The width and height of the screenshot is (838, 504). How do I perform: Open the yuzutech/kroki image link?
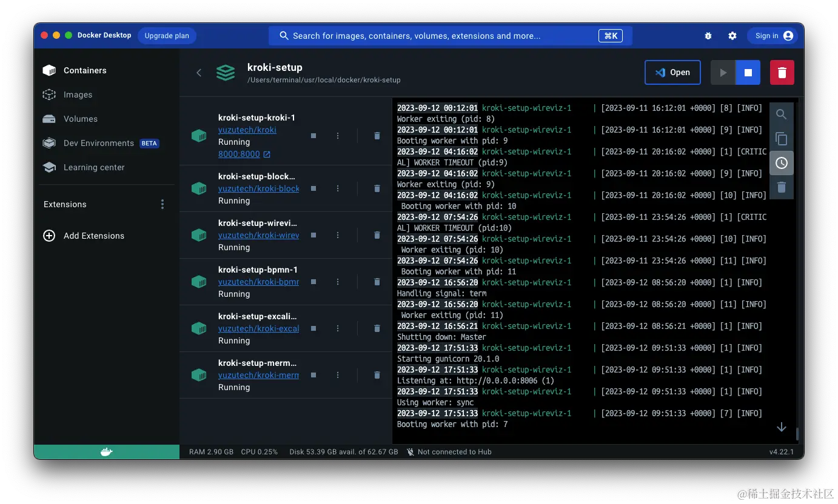[247, 130]
